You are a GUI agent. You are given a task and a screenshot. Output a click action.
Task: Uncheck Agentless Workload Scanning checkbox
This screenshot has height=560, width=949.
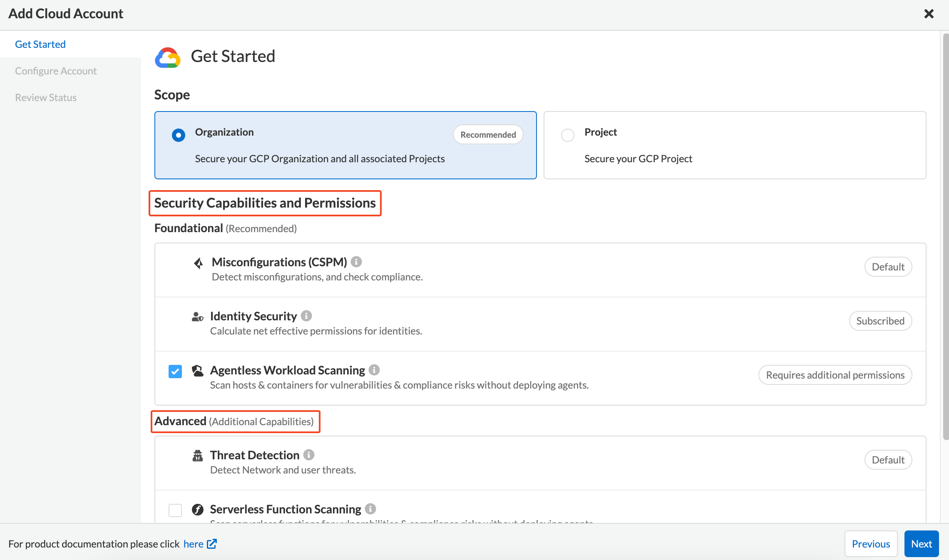(175, 371)
